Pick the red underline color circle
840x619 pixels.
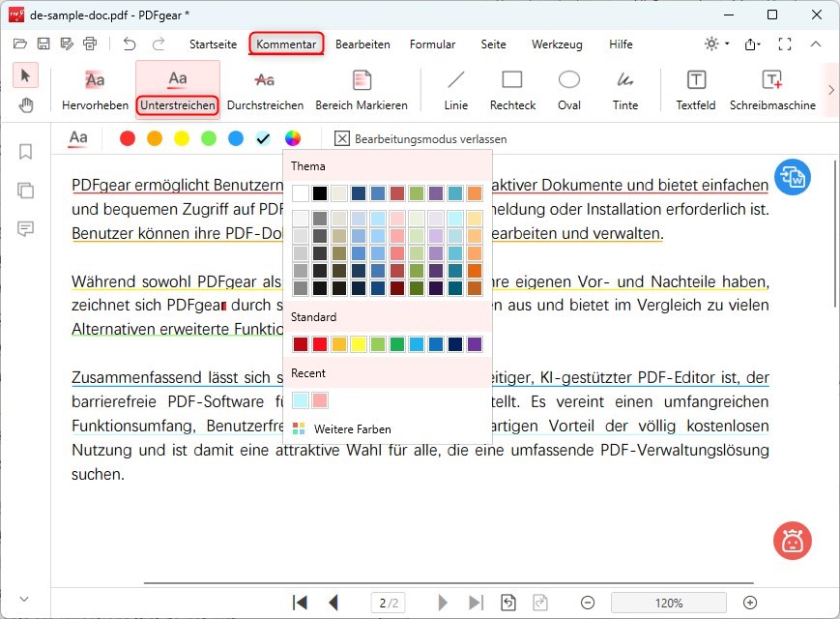coord(128,138)
